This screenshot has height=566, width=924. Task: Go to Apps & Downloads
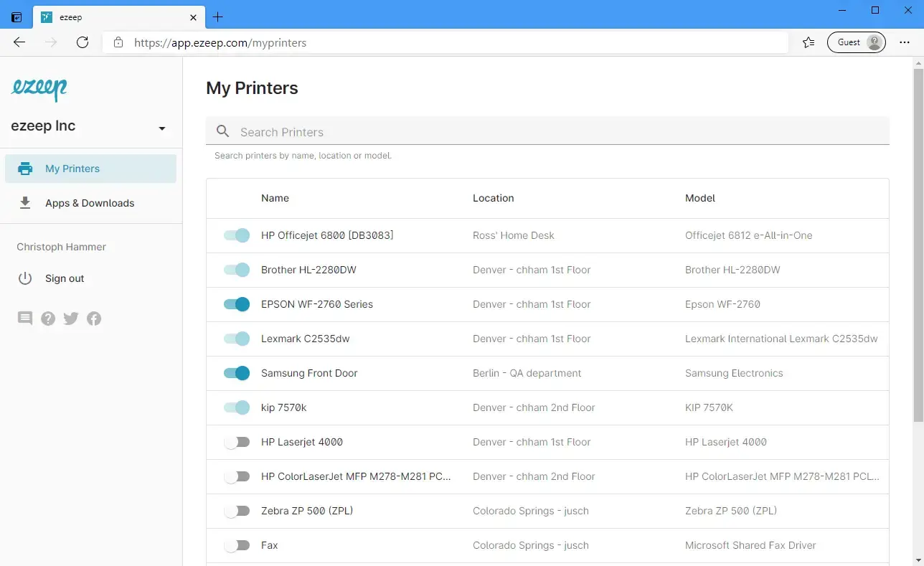pyautogui.click(x=90, y=203)
